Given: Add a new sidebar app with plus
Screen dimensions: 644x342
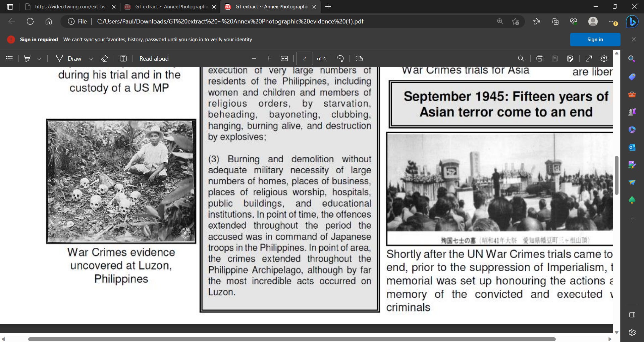Looking at the screenshot, I should click(632, 219).
